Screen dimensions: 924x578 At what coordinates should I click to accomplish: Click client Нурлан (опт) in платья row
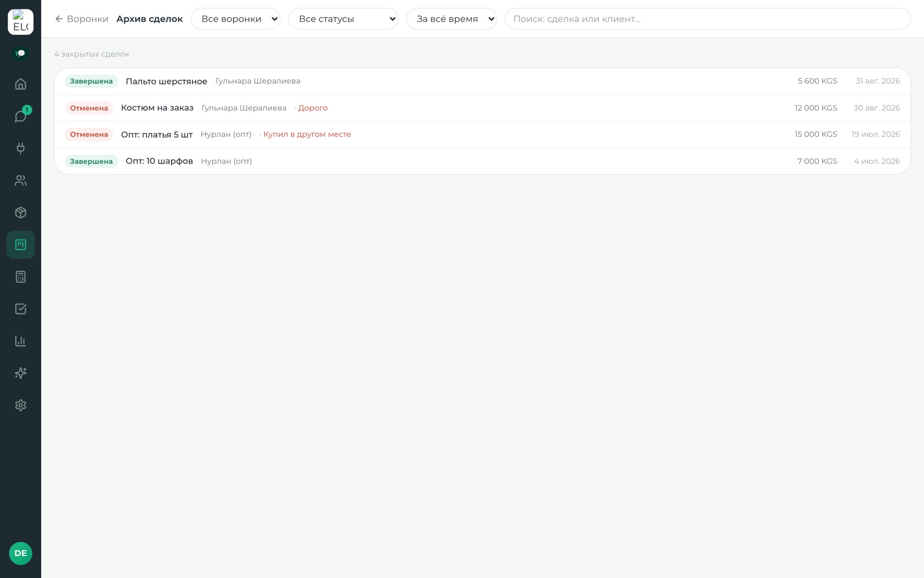pyautogui.click(x=226, y=134)
